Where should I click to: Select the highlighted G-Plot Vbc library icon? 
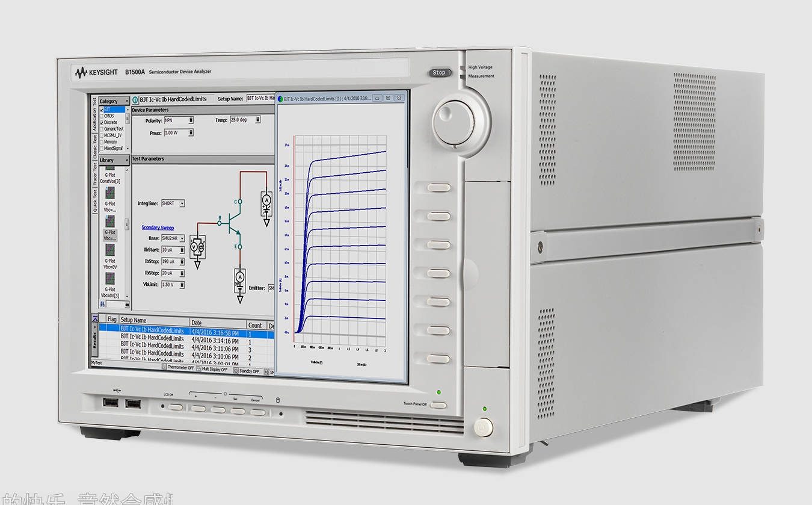(x=110, y=222)
